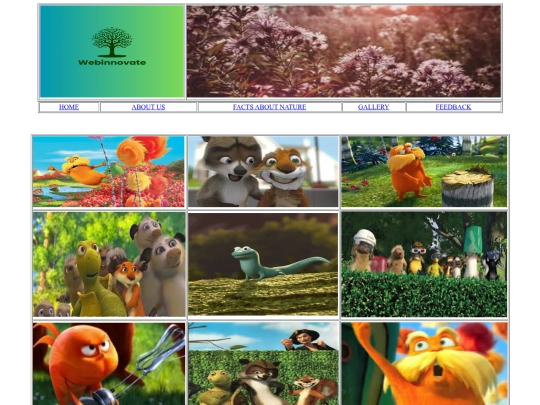540x405 pixels.
Task: Select the blue lizard on log image
Action: coord(263,264)
